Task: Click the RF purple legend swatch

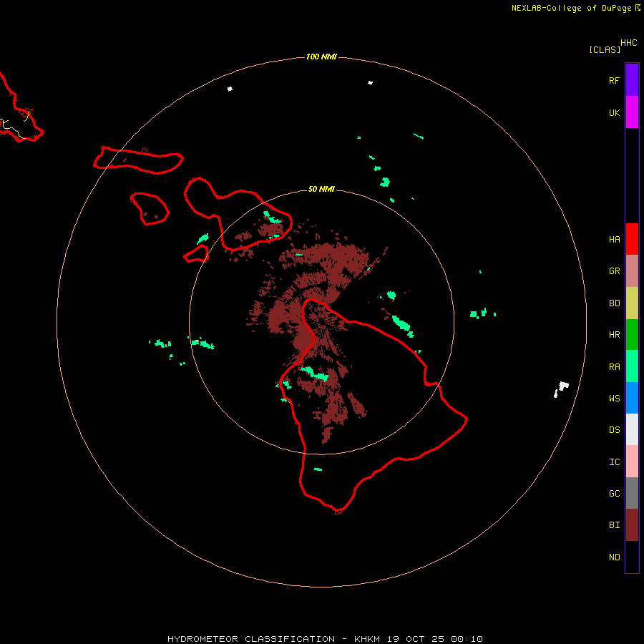Action: click(632, 80)
